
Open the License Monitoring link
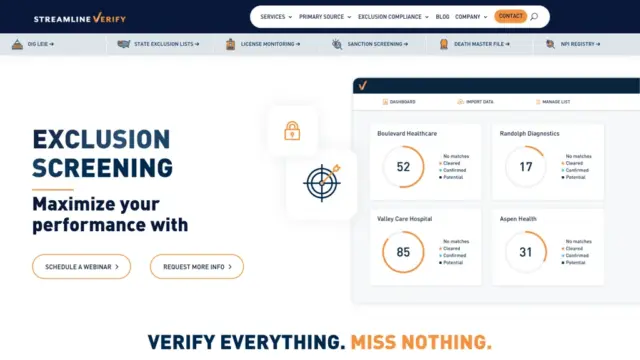coord(270,44)
